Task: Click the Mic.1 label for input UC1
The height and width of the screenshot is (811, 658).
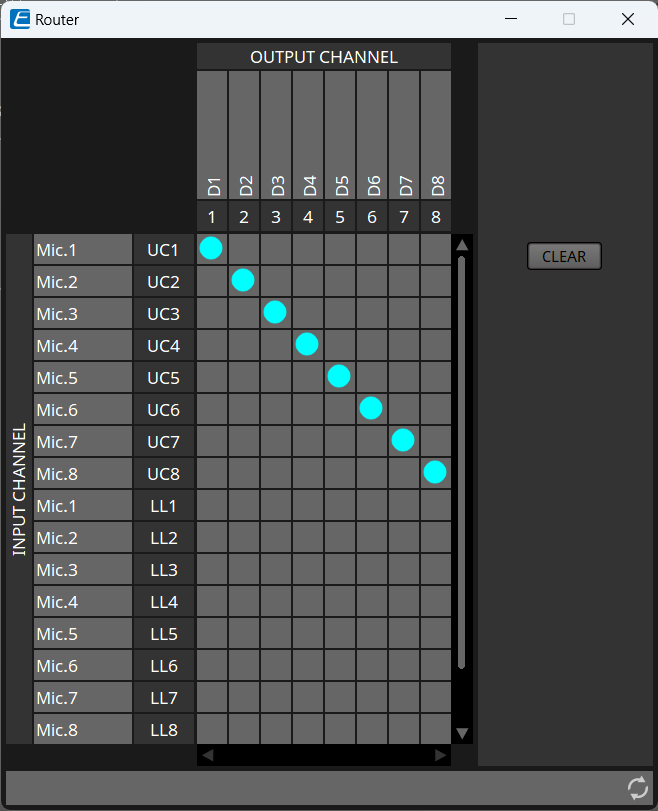Action: pos(83,250)
